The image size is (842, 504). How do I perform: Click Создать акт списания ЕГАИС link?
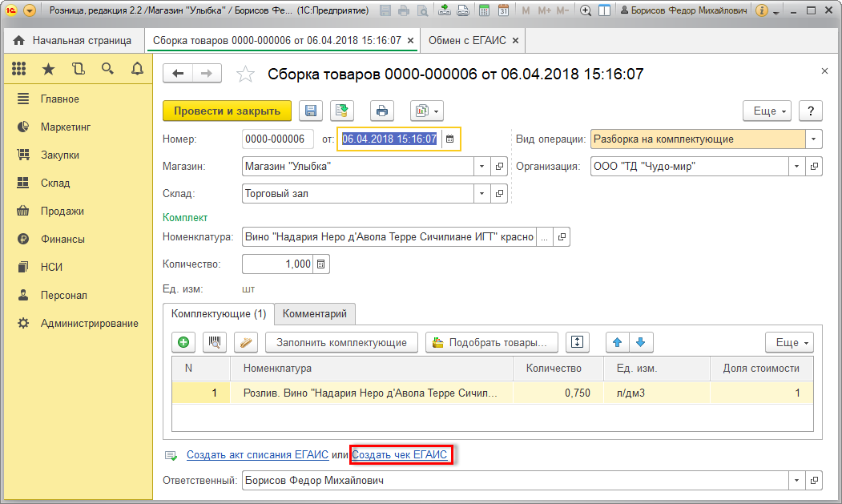coord(258,454)
